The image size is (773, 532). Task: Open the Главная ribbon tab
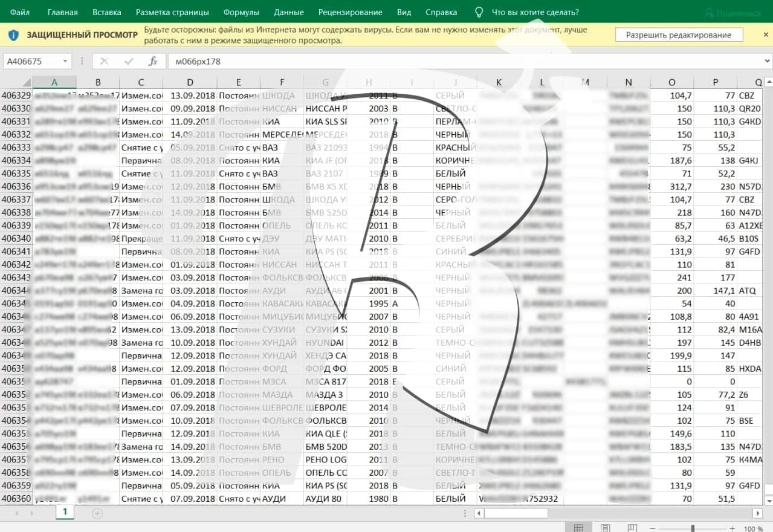click(x=63, y=12)
